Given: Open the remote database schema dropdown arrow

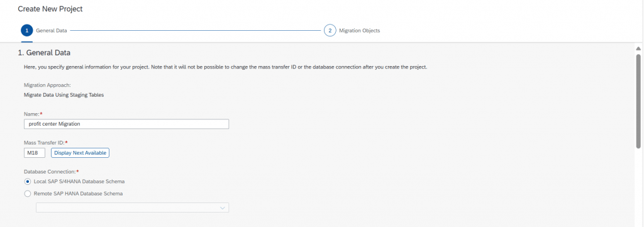Looking at the screenshot, I should (x=223, y=208).
